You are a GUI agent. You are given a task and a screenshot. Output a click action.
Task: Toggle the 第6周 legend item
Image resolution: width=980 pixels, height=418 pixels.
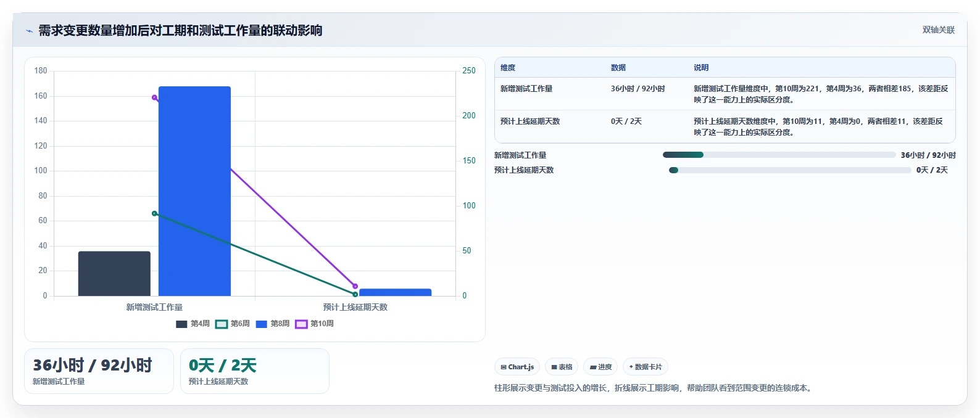point(233,324)
